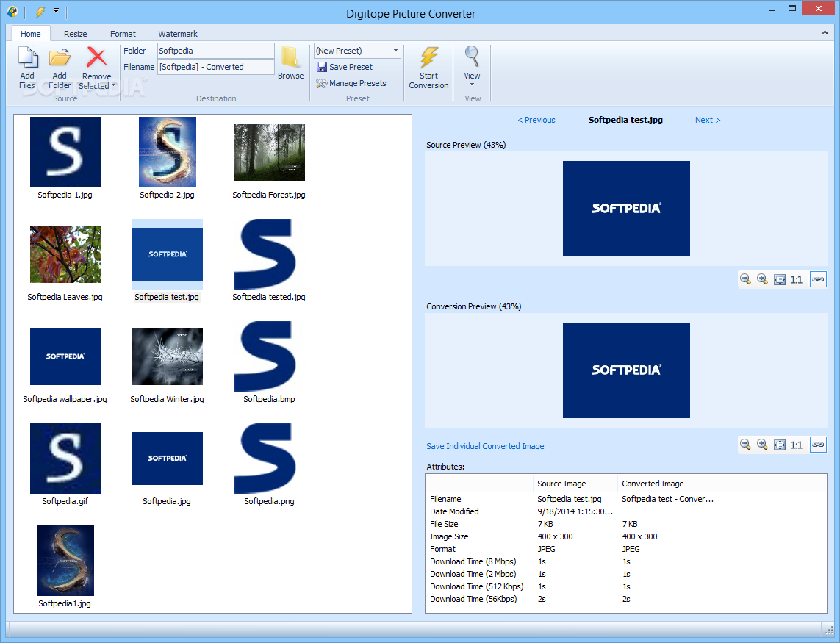Switch to the Home tab
Screen dimensions: 840x643
(31, 34)
